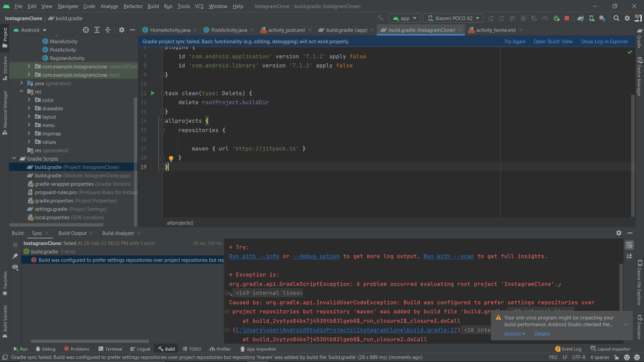This screenshot has height=362, width=644.
Task: Pin the Build tool window message
Action: [15, 256]
